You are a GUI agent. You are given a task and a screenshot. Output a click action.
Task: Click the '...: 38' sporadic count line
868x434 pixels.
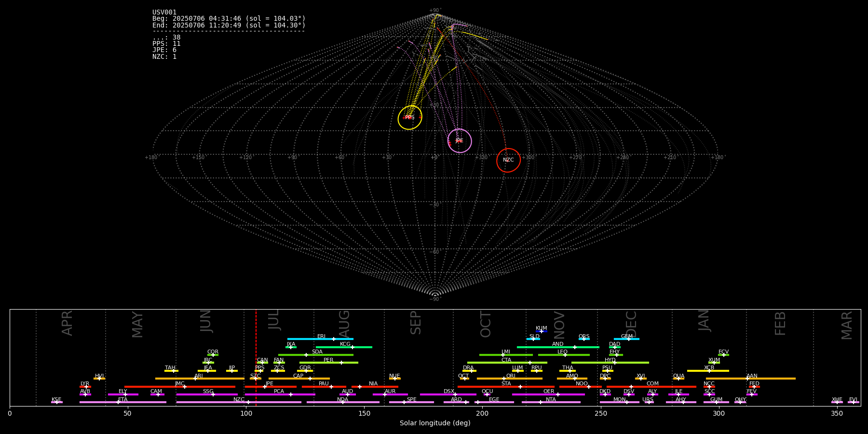click(166, 37)
